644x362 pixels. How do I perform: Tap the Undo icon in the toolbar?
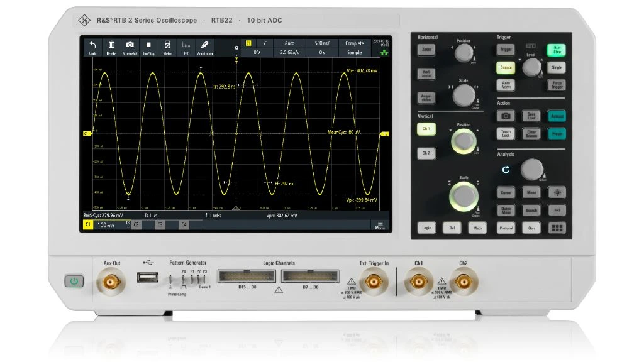[93, 47]
